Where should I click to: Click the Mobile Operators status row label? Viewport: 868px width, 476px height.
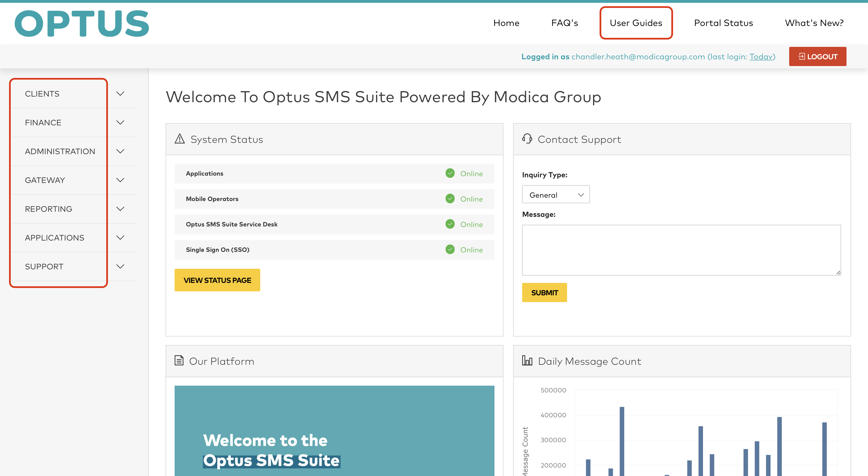[x=212, y=198]
